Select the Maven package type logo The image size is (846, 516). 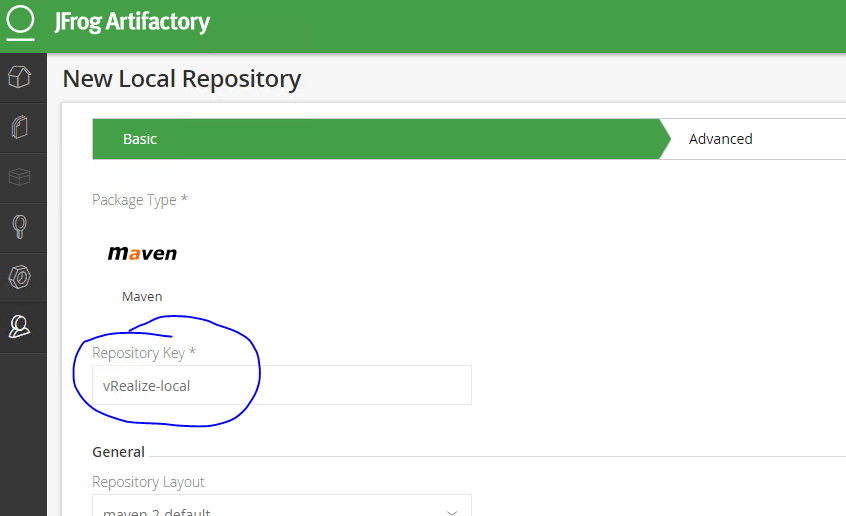pos(142,253)
